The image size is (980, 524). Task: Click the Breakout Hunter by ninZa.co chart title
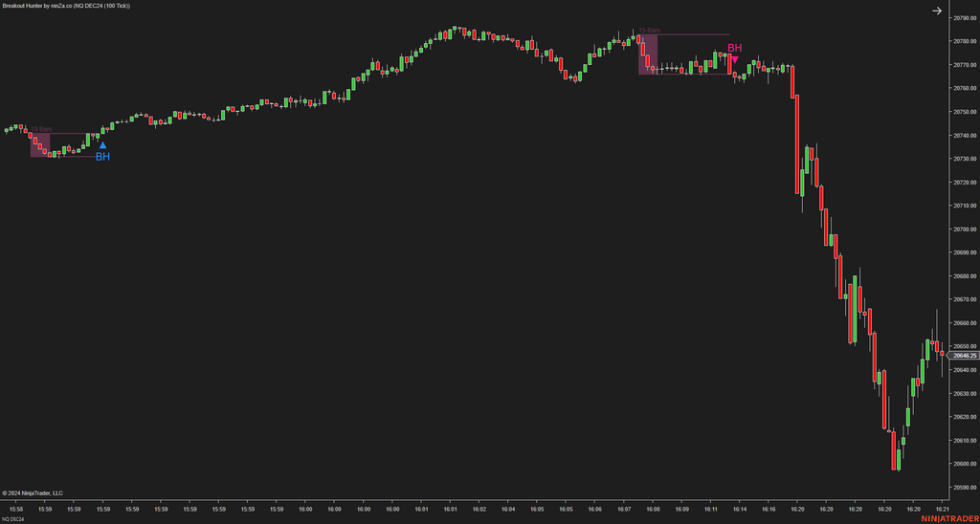click(65, 5)
